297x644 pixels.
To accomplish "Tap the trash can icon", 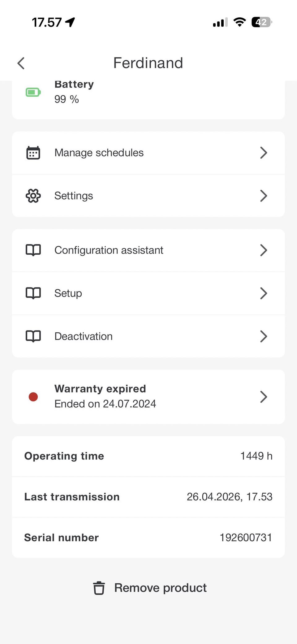I will [99, 588].
